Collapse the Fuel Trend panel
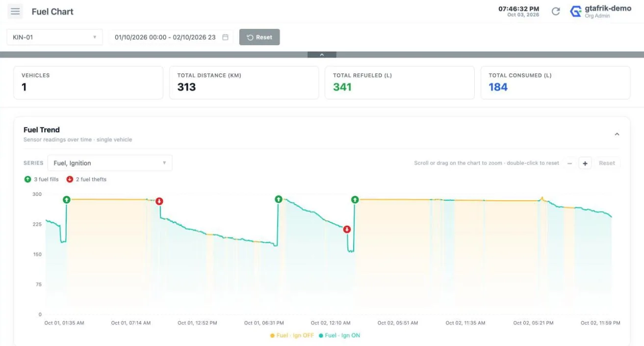Viewport: 644px width, 346px height. click(617, 134)
